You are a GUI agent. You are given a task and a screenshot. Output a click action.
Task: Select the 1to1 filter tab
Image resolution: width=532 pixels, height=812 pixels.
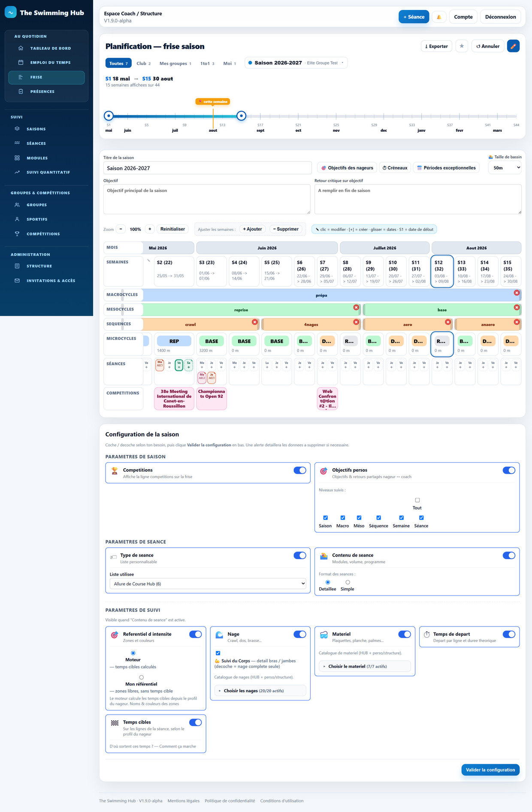pyautogui.click(x=207, y=64)
